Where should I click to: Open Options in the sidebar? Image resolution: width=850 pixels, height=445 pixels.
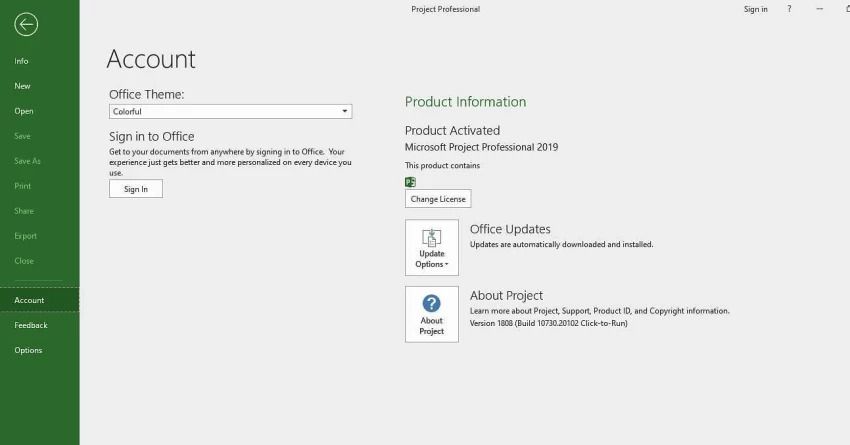point(40,350)
